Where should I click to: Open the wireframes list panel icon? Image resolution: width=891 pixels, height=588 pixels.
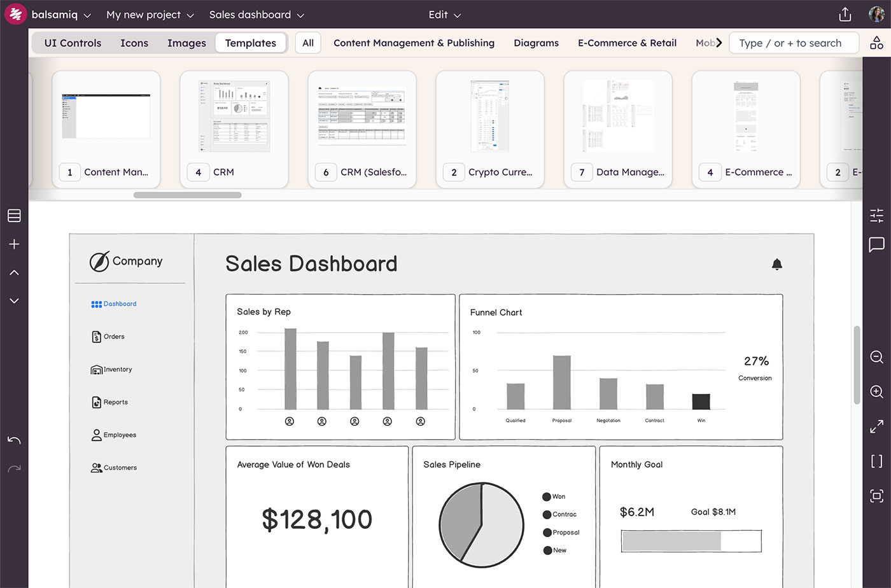coord(14,216)
